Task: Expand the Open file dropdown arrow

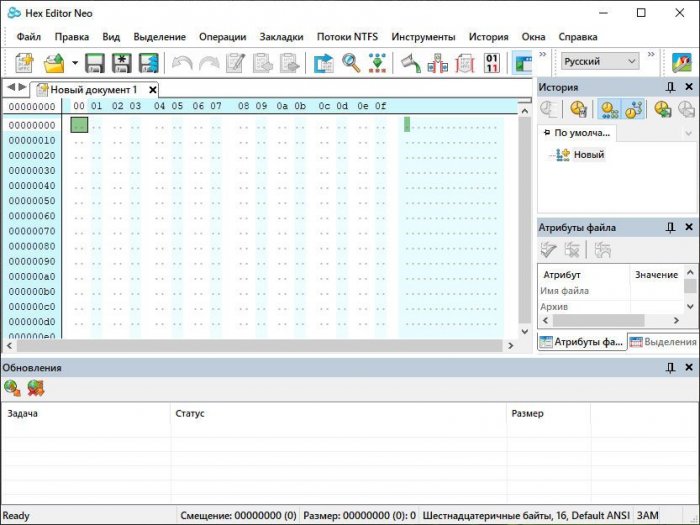Action: pyautogui.click(x=75, y=63)
